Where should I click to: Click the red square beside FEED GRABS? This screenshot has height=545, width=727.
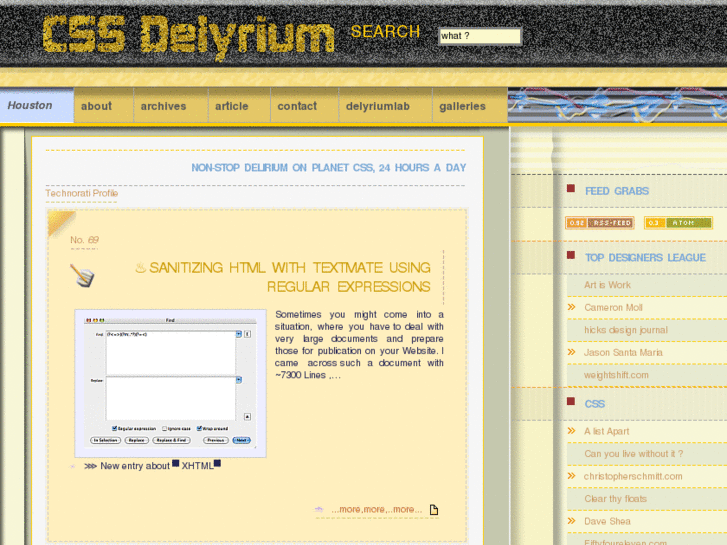pyautogui.click(x=571, y=188)
